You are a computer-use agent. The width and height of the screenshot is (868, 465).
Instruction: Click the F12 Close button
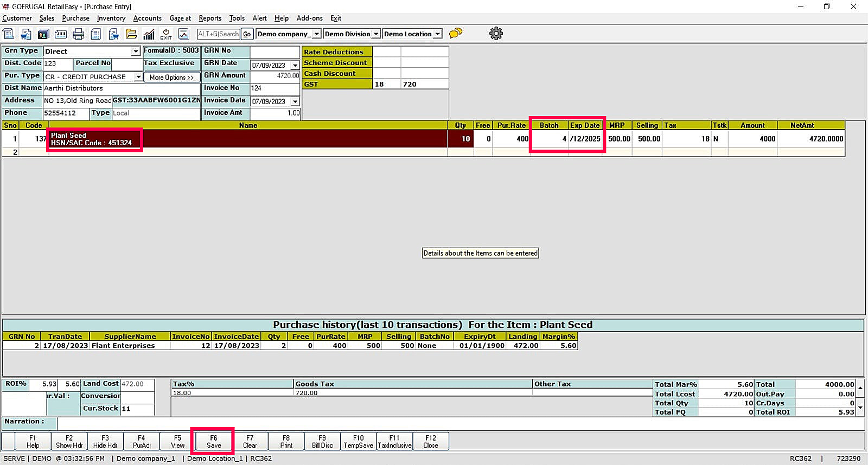[x=431, y=441]
